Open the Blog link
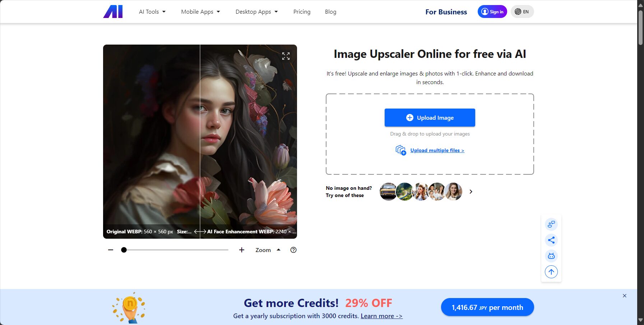This screenshot has height=325, width=644. [x=330, y=12]
